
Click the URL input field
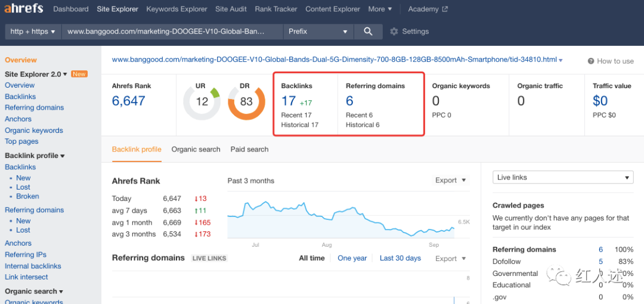coord(173,32)
